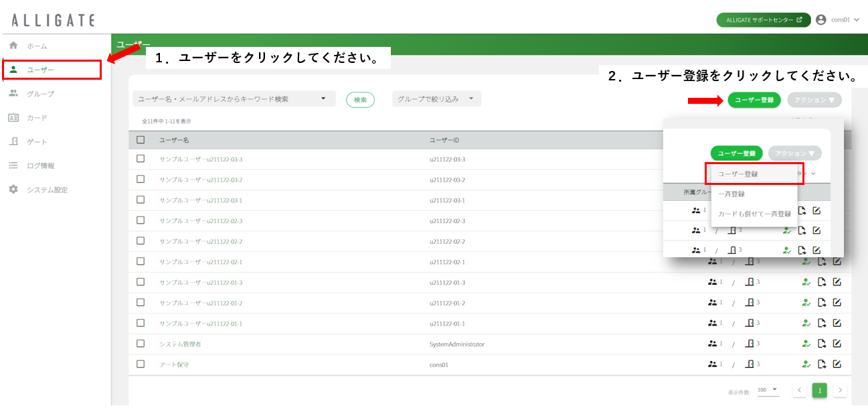This screenshot has width=868, height=408.
Task: Click the edit icon for アート保守 row
Action: click(837, 364)
